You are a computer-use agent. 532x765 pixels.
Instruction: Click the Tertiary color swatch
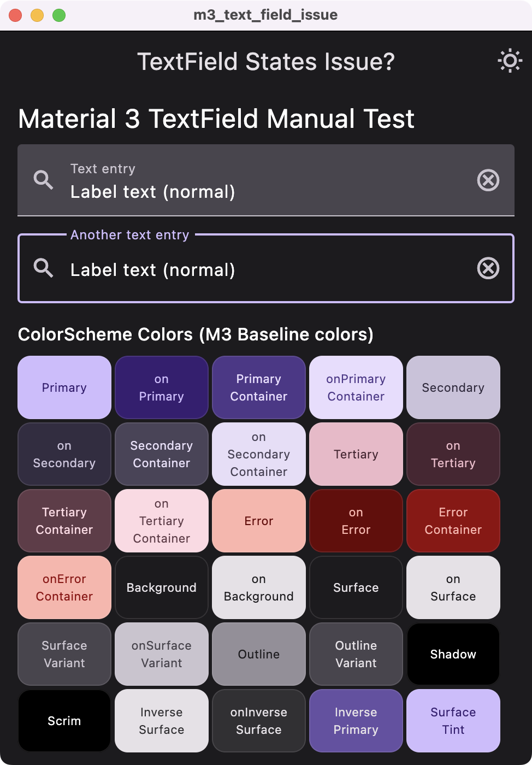point(356,454)
